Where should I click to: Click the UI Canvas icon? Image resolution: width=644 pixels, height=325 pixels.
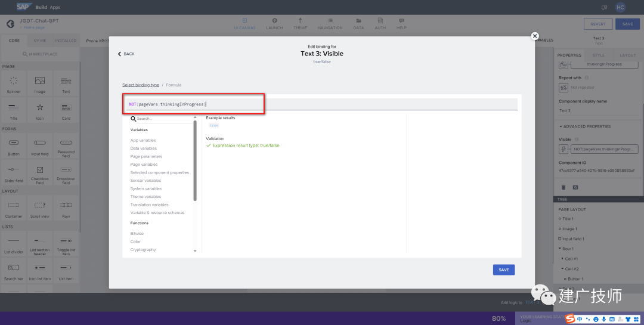(244, 20)
